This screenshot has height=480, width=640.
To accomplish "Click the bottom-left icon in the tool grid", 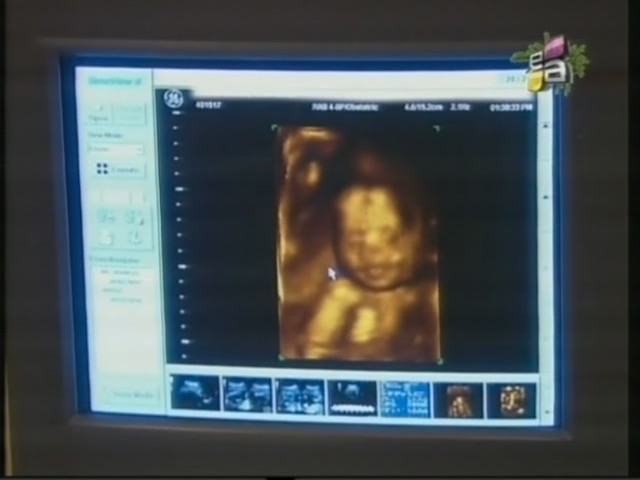I will pyautogui.click(x=106, y=237).
